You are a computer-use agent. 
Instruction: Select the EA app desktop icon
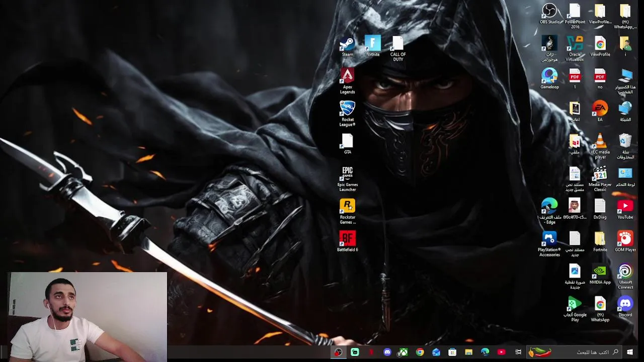[600, 112]
